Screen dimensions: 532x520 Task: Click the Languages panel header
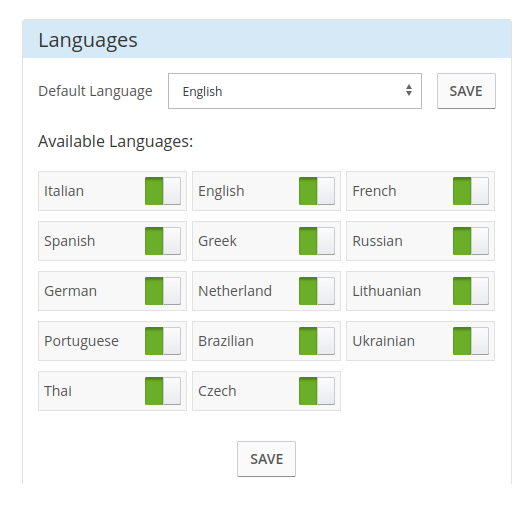point(267,39)
